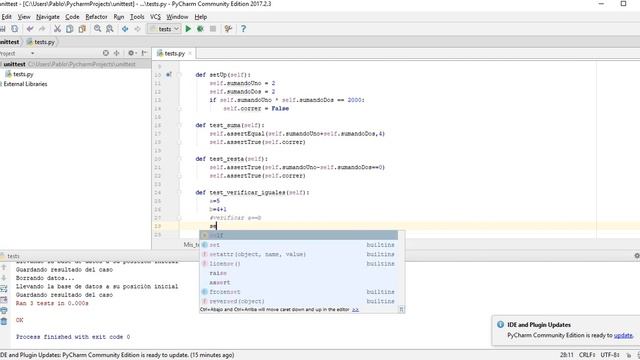The height and width of the screenshot is (360, 640).
Task: Toggle soft-wrap in the Run console
Action: 4,289
